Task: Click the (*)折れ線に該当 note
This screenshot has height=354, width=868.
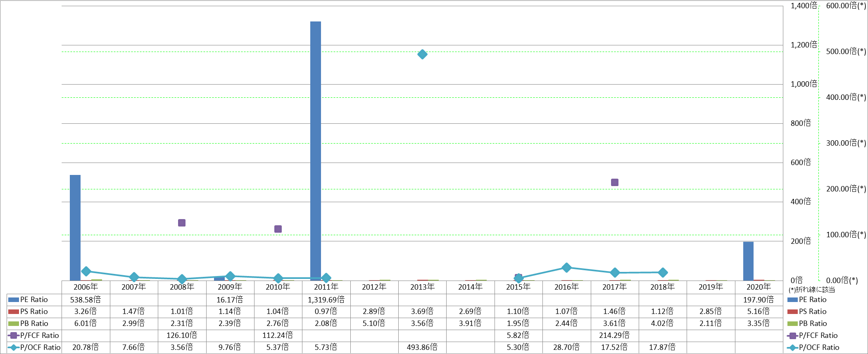Action: (x=812, y=290)
